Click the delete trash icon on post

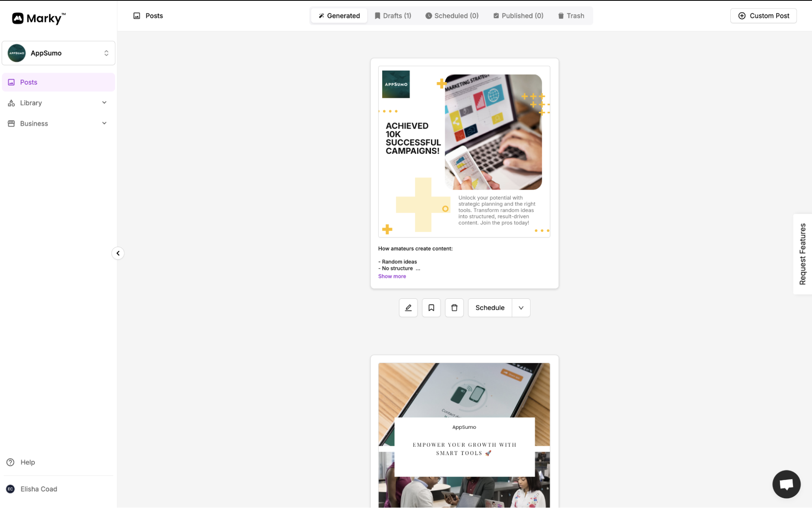click(454, 307)
